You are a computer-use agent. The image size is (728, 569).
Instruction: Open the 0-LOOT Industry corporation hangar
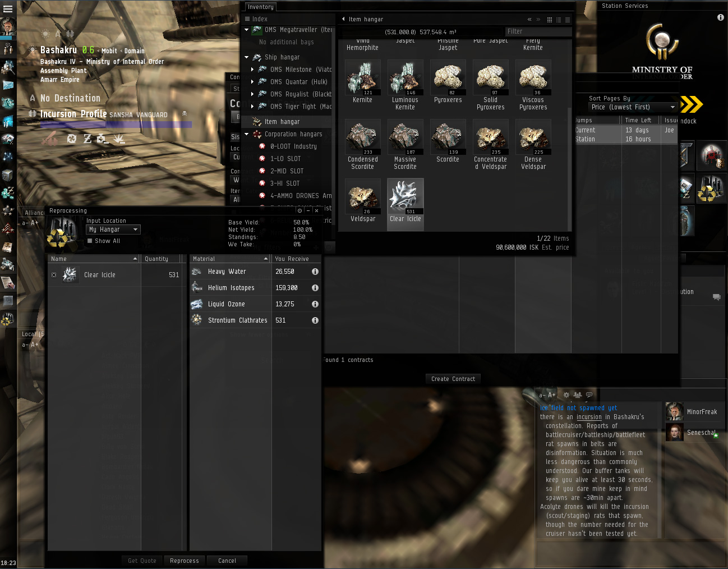[293, 146]
